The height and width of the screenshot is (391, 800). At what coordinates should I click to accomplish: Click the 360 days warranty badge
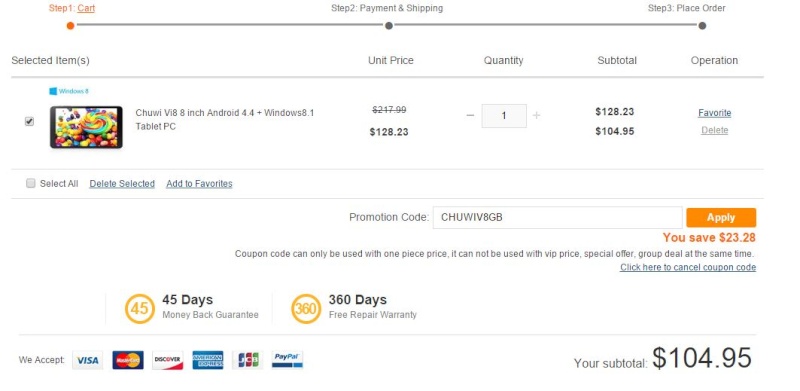point(306,309)
